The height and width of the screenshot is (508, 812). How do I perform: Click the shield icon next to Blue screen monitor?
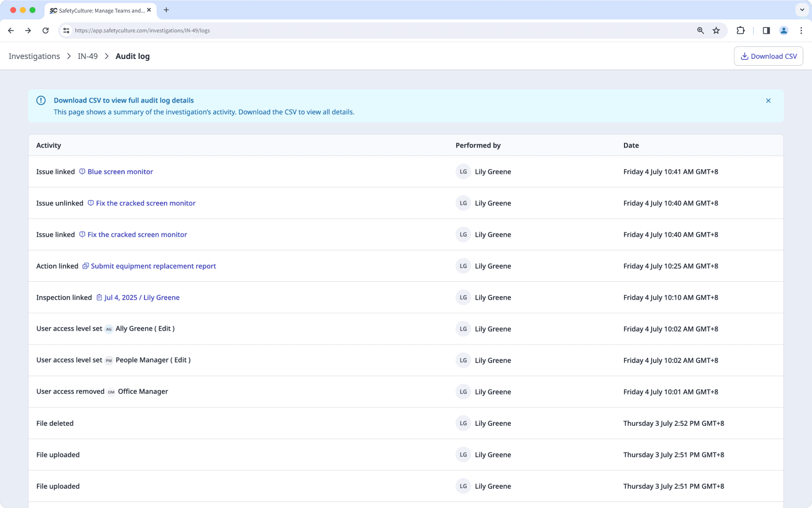pos(82,172)
